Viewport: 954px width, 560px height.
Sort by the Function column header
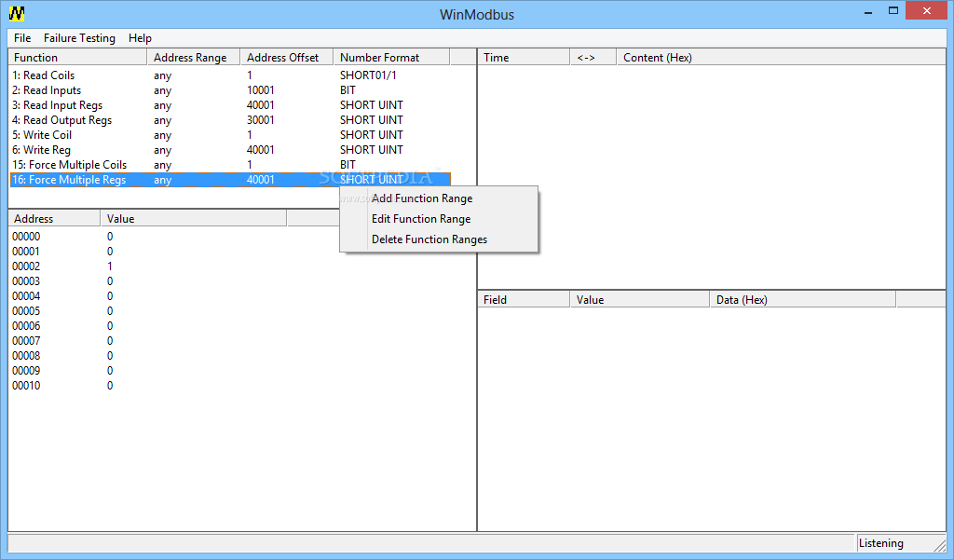tap(77, 57)
